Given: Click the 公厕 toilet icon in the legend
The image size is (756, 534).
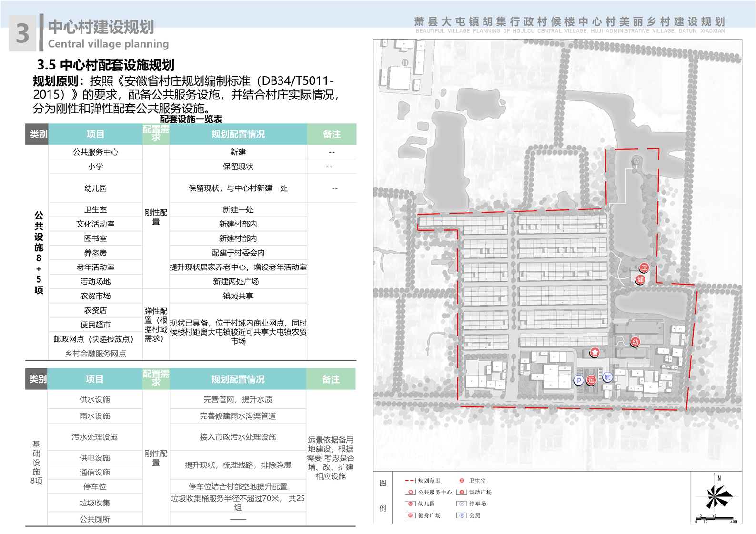Looking at the screenshot, I should tap(461, 515).
